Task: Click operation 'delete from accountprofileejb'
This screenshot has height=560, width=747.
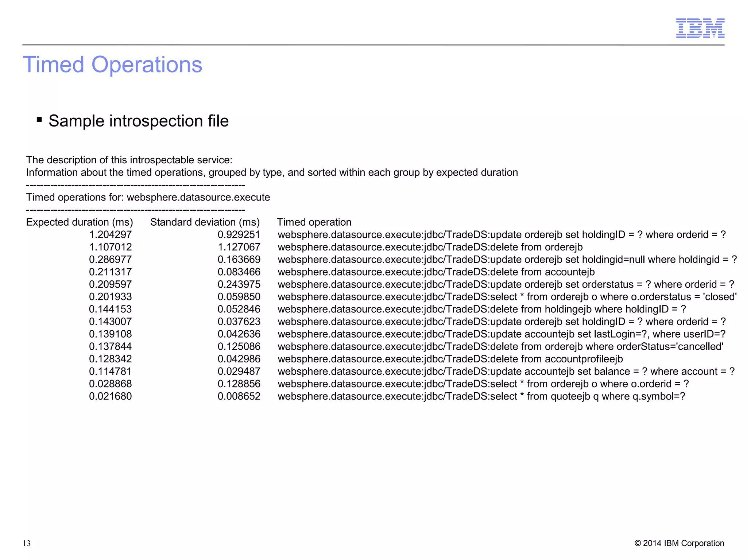Action: pyautogui.click(x=450, y=359)
